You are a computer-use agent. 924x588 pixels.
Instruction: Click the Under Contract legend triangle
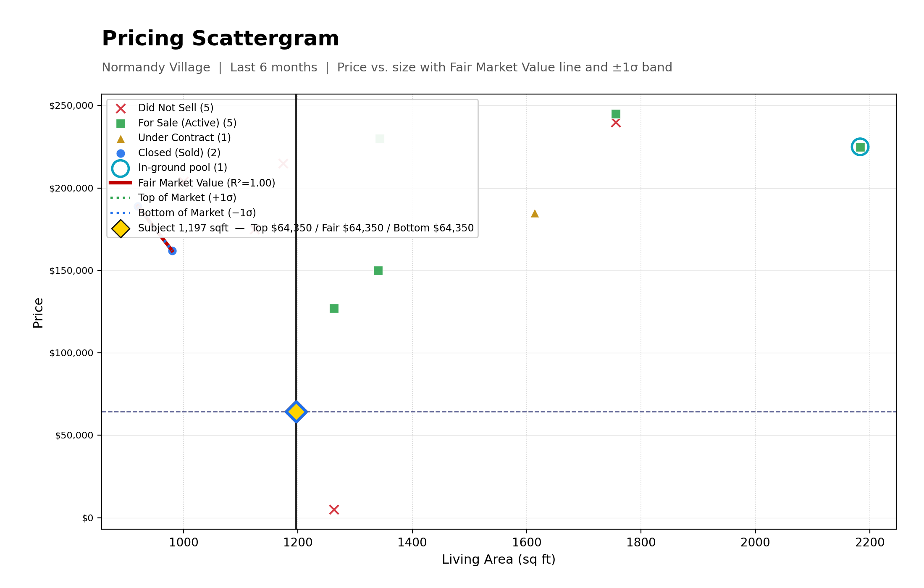point(121,139)
